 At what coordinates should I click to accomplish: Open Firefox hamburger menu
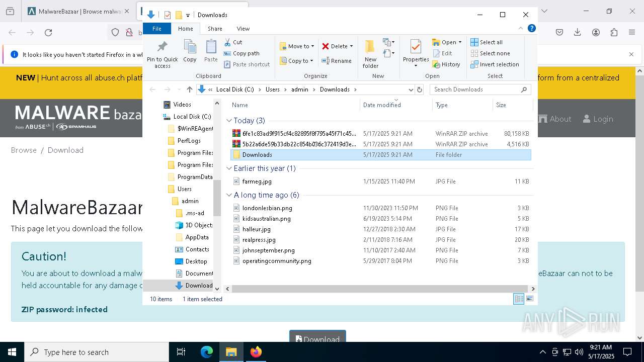pos(632,33)
